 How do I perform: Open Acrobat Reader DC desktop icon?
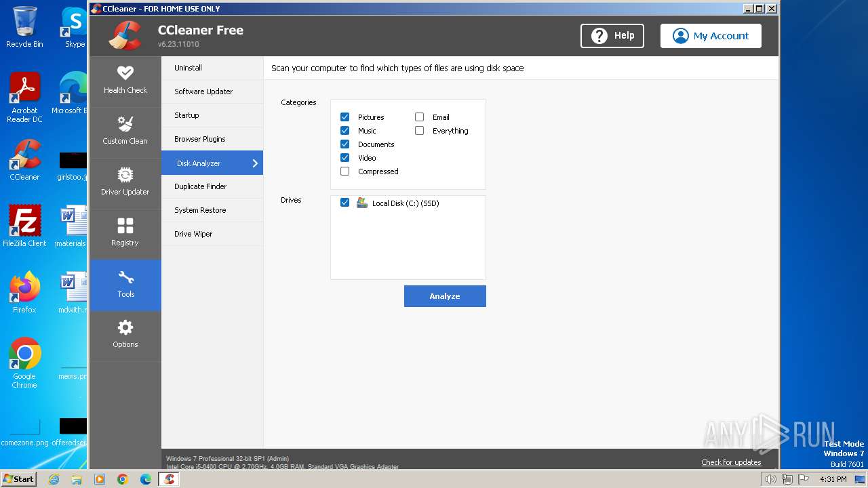24,98
